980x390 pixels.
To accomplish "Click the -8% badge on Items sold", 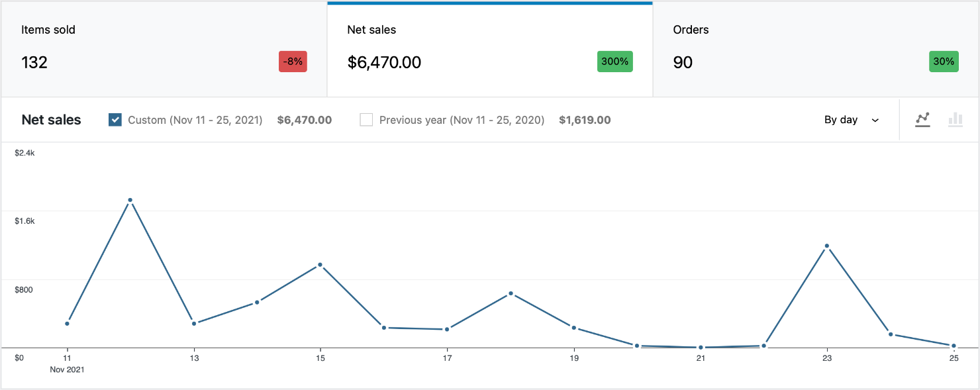I will pos(293,61).
